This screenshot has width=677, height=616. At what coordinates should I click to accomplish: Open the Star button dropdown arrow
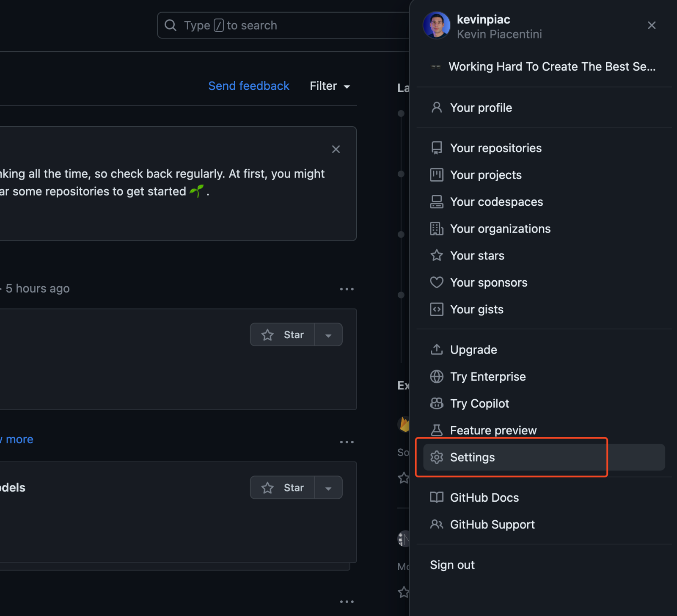pos(328,334)
